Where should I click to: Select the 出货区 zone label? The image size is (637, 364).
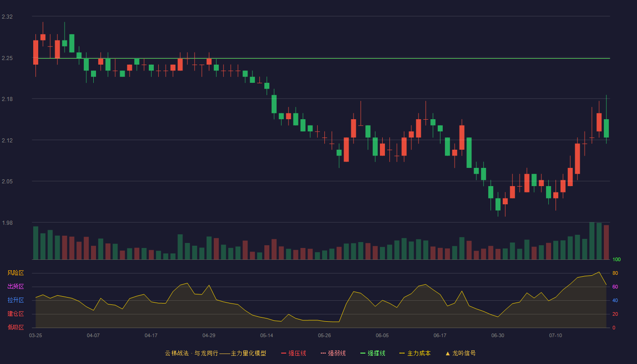click(15, 287)
